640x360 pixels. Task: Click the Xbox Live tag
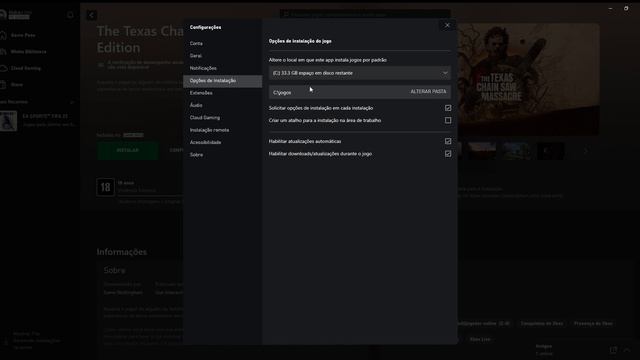tap(480, 339)
